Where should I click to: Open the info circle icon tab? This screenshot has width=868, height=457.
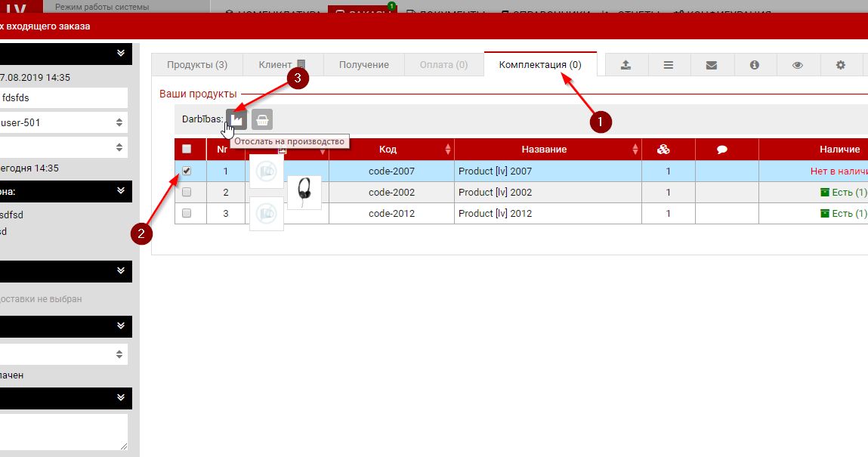click(754, 65)
